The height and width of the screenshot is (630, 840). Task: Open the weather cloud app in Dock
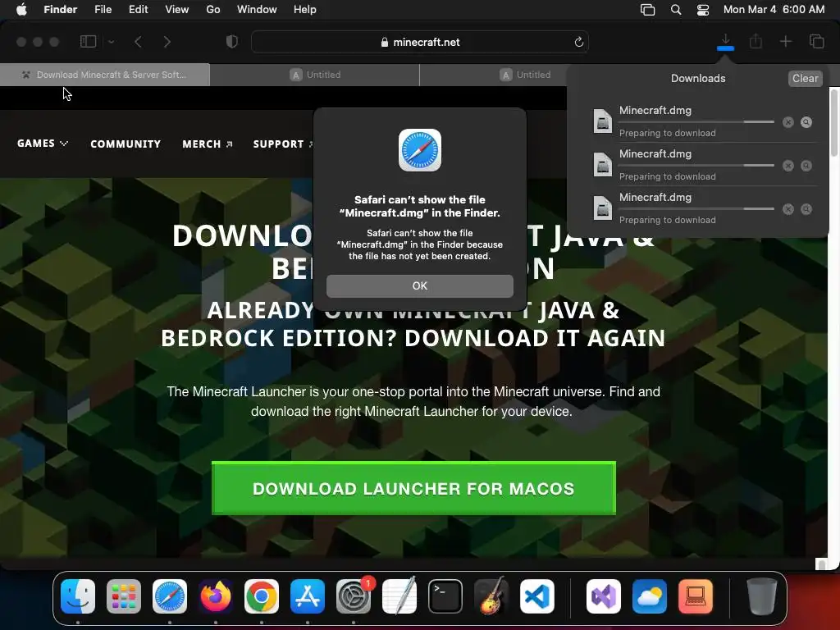[650, 596]
